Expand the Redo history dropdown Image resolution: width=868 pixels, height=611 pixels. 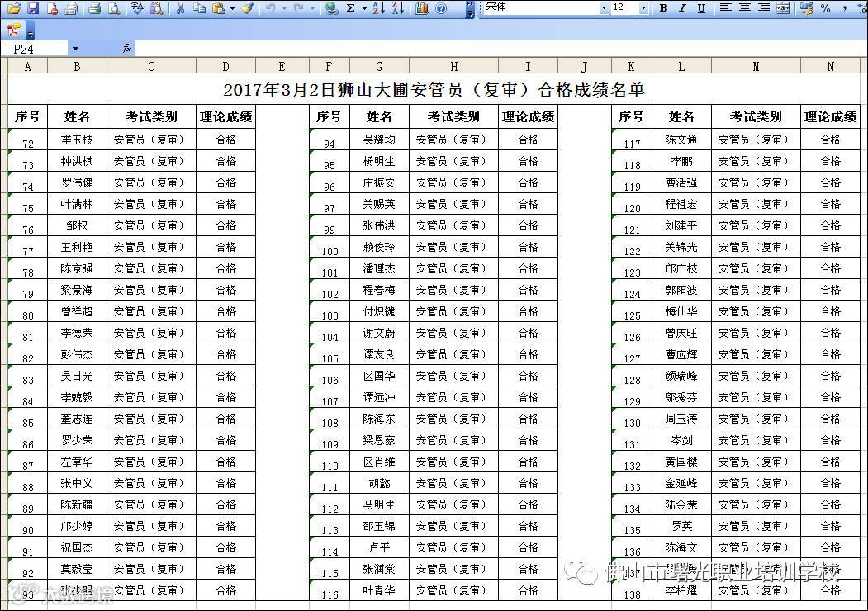[312, 8]
